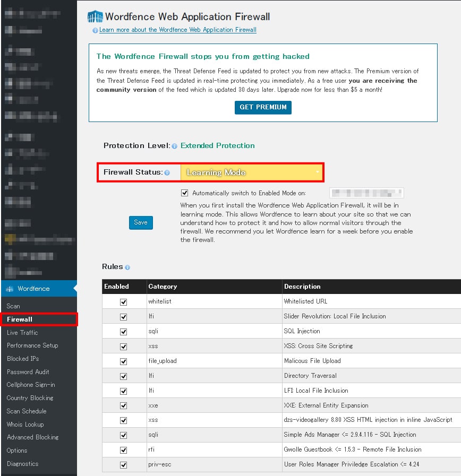
Task: Click the firewall stops you from getting hacked heading
Action: click(203, 56)
